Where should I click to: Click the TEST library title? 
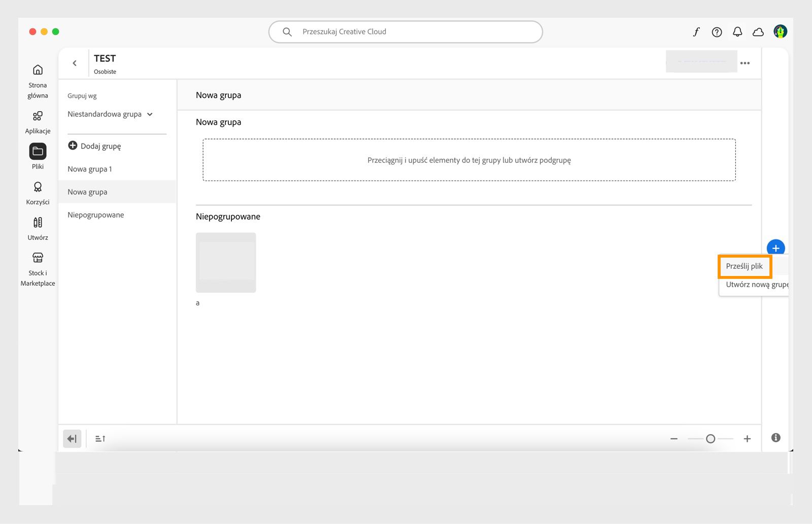pos(105,58)
